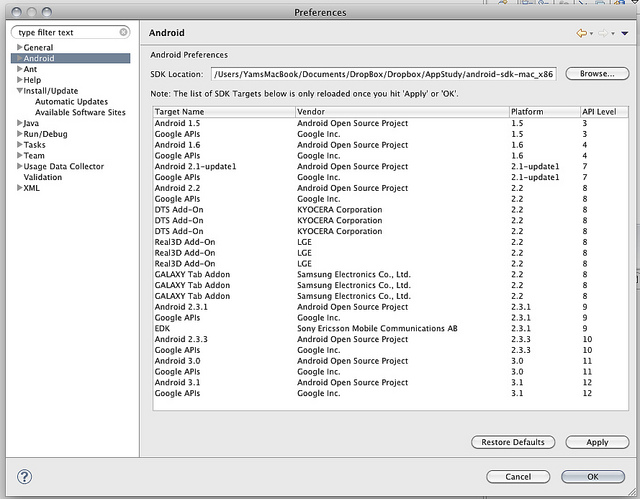
Task: Open the preferences view menu triangle
Action: click(x=624, y=33)
